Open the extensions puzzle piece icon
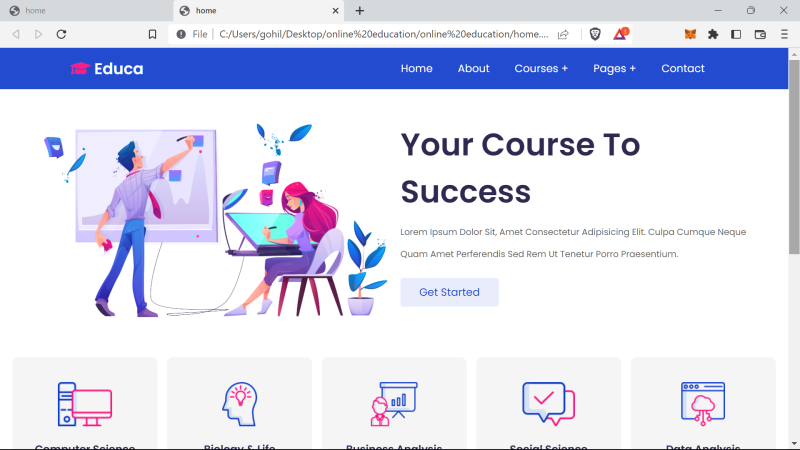Viewport: 800px width, 450px height. [x=713, y=34]
